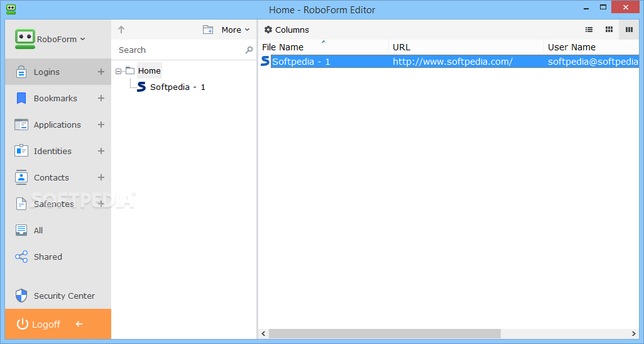Click the Logins lock icon
Image resolution: width=644 pixels, height=344 pixels.
click(21, 72)
